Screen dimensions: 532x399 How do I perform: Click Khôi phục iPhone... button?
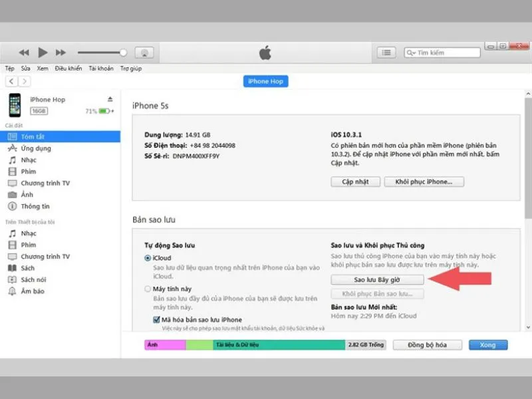pos(424,182)
